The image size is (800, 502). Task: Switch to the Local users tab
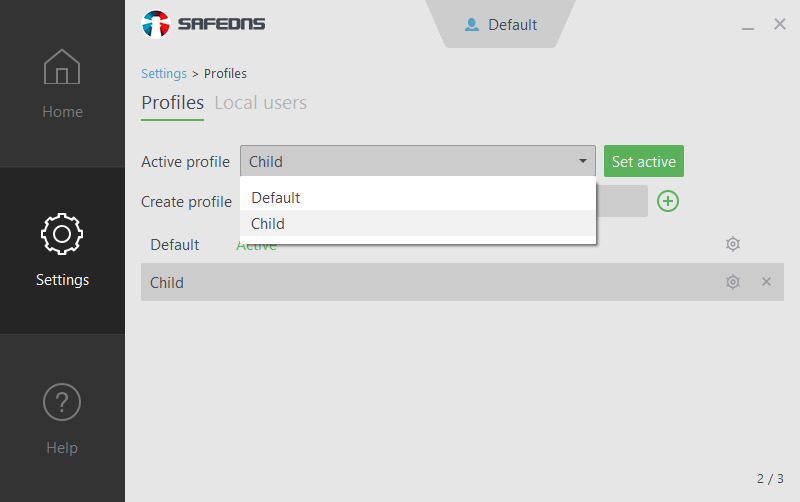coord(261,103)
